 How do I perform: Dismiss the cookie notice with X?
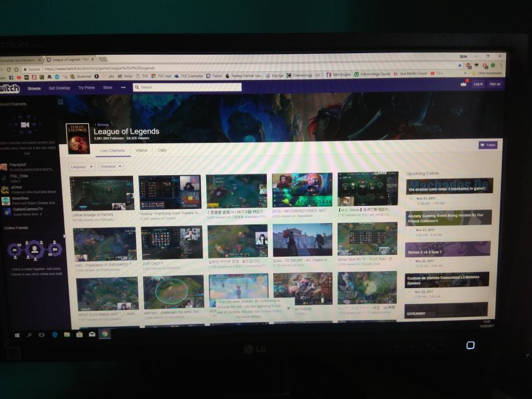point(288,308)
